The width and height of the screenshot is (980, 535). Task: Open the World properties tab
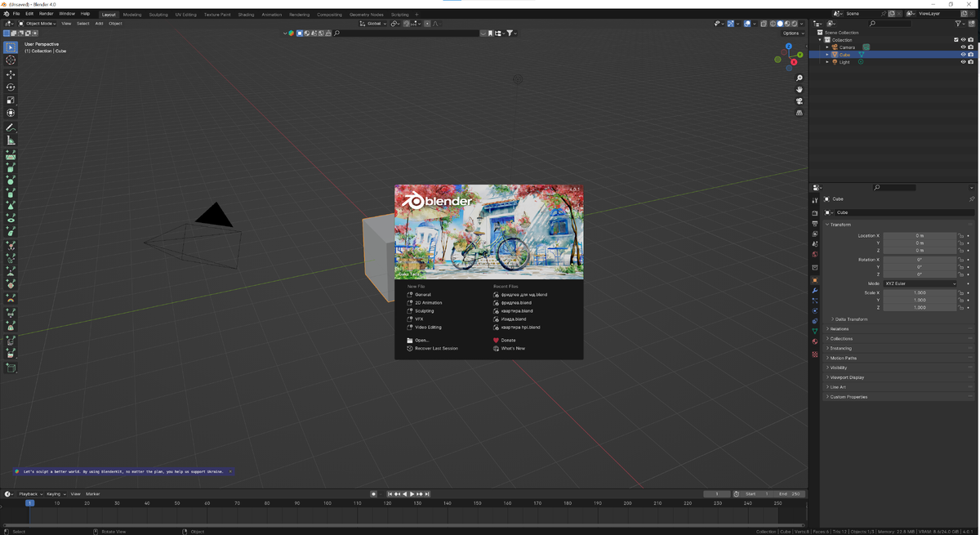click(815, 254)
